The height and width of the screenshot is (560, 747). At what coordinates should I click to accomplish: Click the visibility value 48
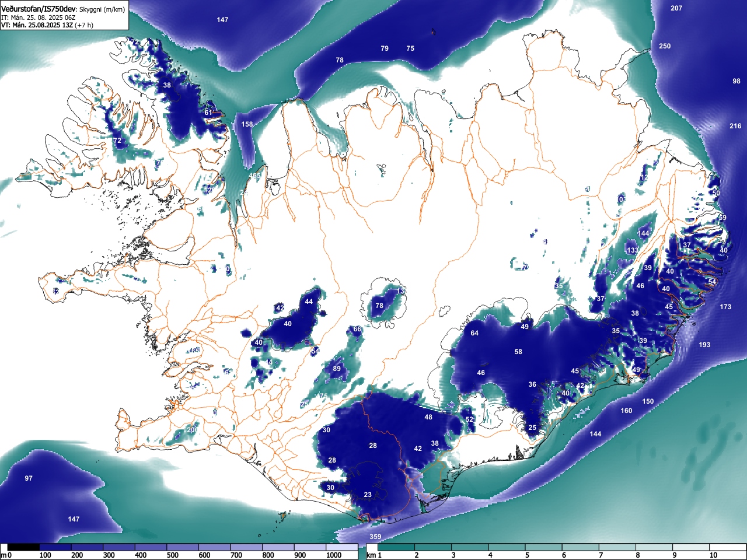[x=428, y=417]
